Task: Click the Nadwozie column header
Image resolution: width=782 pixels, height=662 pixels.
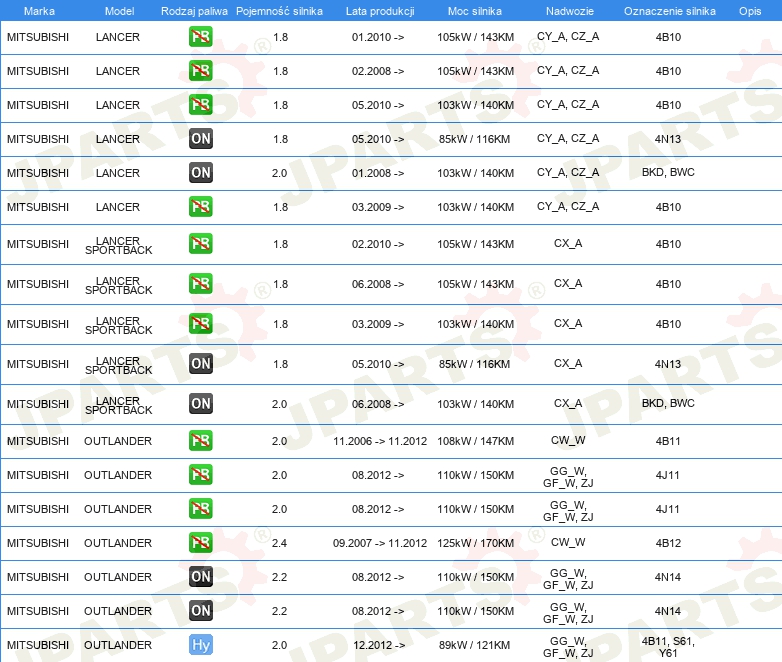Action: tap(568, 10)
